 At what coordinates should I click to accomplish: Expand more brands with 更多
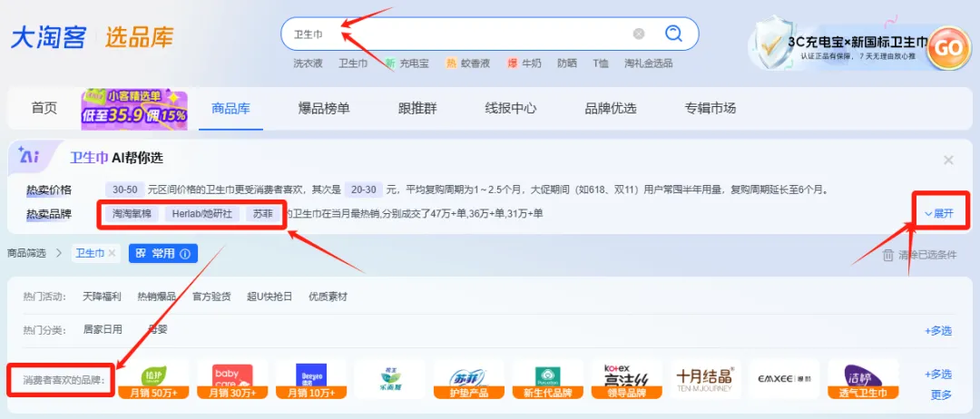(942, 395)
